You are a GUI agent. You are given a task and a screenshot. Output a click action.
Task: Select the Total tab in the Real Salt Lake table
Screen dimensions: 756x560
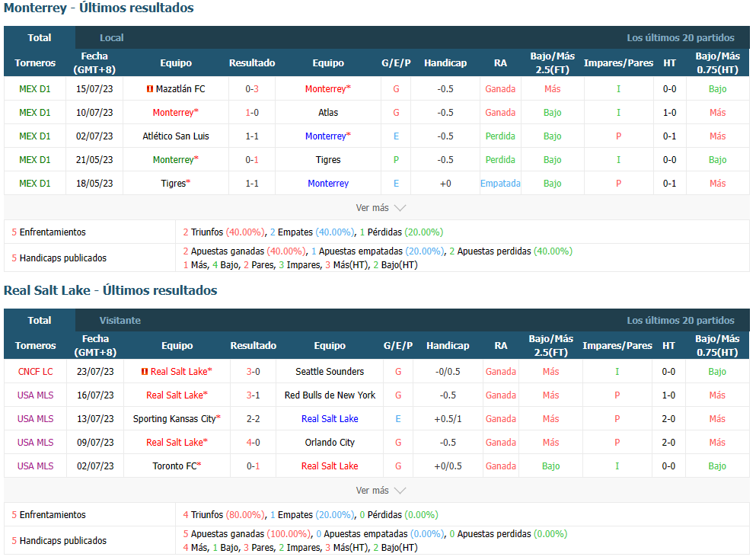pyautogui.click(x=39, y=320)
